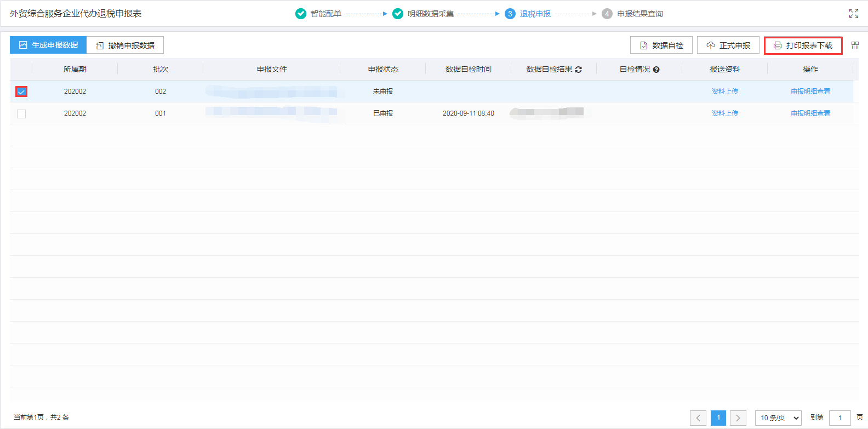Screen dimensions: 868x429
Task: Click the fullscreen expand icon
Action: (x=854, y=13)
